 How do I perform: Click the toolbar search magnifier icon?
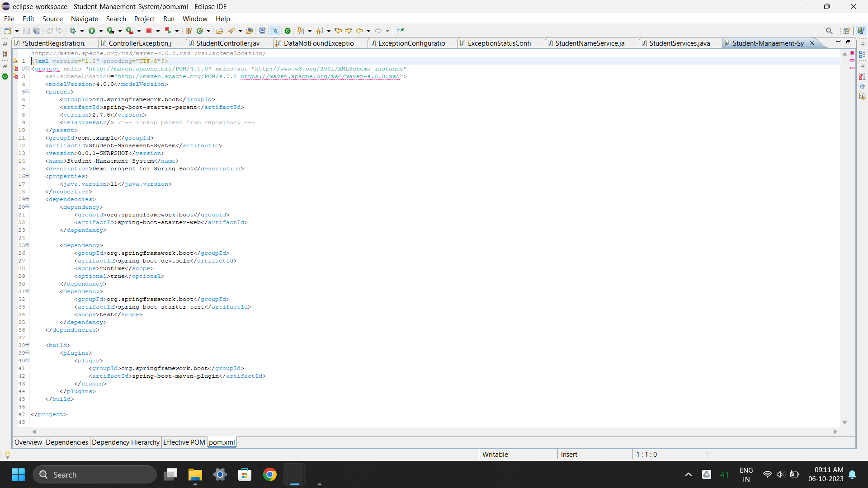tap(829, 31)
